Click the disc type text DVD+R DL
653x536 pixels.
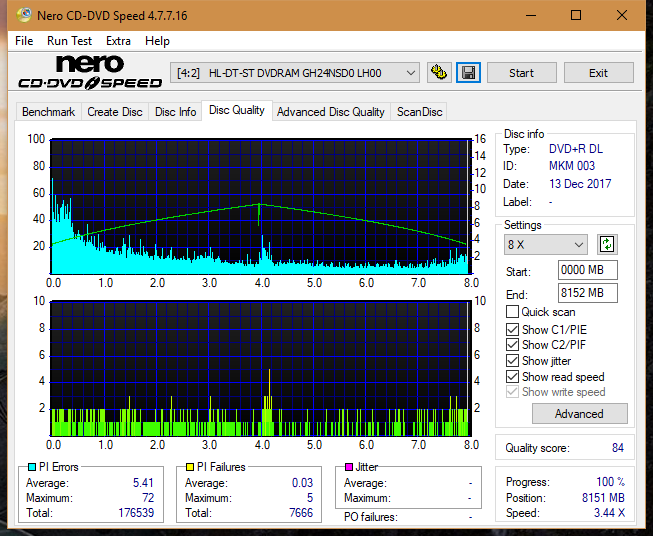[576, 149]
